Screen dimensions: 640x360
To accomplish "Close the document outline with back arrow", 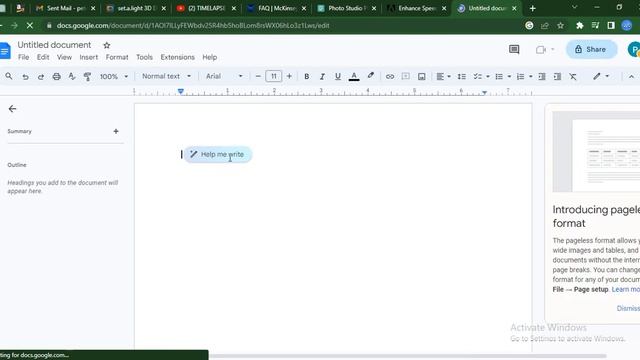I will pyautogui.click(x=12, y=109).
